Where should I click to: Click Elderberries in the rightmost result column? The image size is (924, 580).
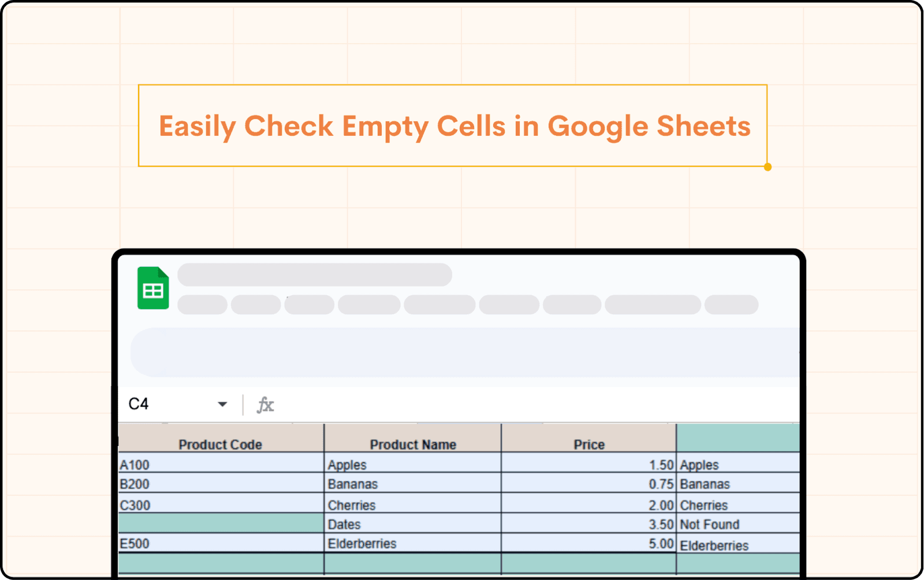(738, 544)
